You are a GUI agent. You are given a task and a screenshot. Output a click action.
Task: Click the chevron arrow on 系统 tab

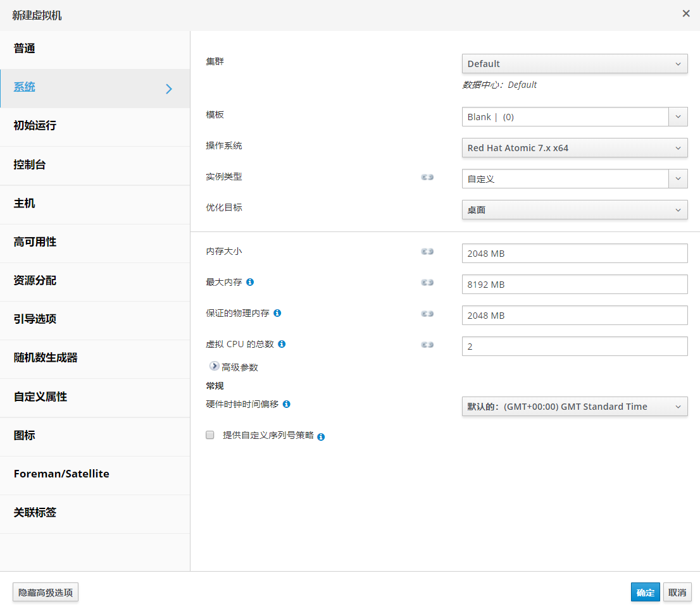[169, 89]
